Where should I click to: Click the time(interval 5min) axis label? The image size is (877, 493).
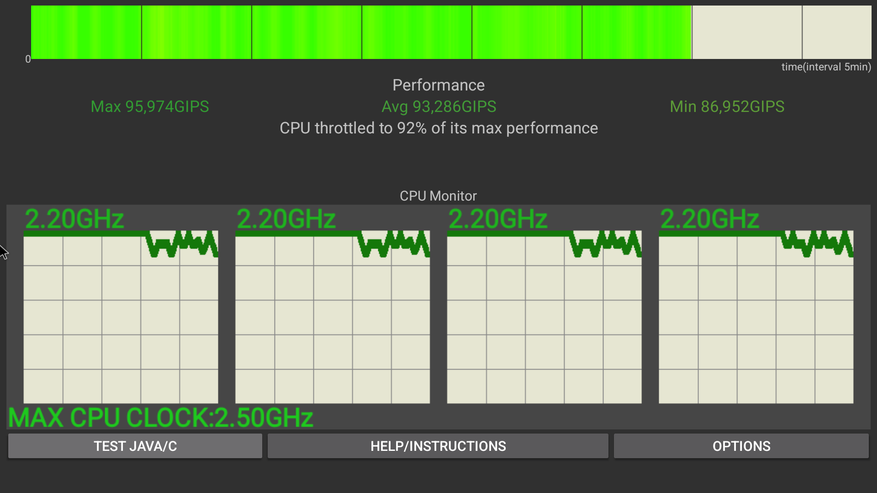click(x=826, y=67)
